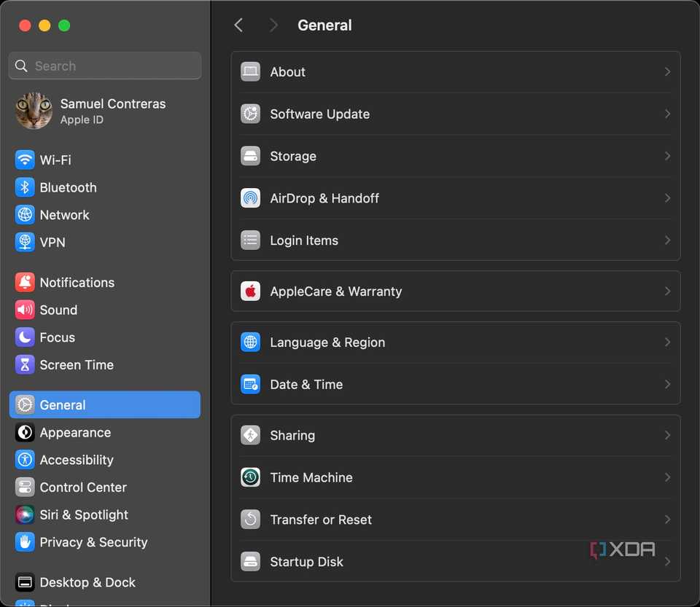Open Screen Time via its hourglass icon
The width and height of the screenshot is (700, 607).
coord(24,365)
